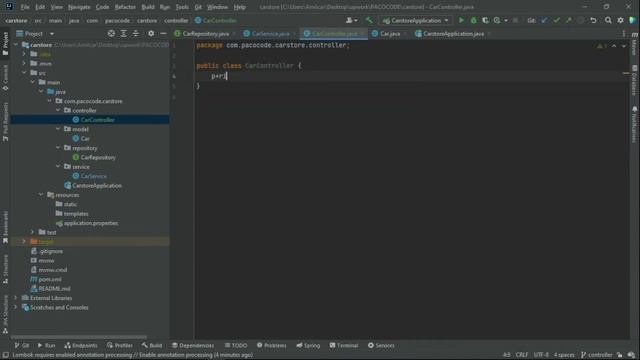Switch to CarstoreApplication.java tab
Viewport: 640px width, 360px height.
point(452,33)
